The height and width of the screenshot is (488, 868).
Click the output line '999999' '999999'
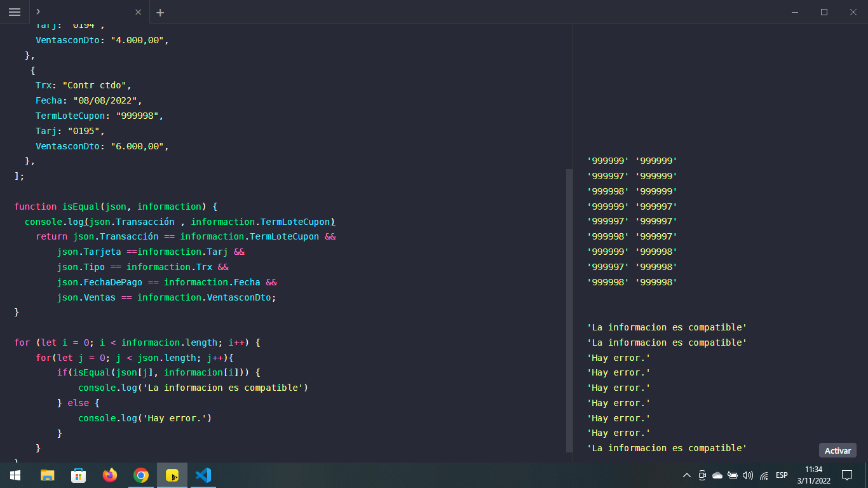pos(632,161)
